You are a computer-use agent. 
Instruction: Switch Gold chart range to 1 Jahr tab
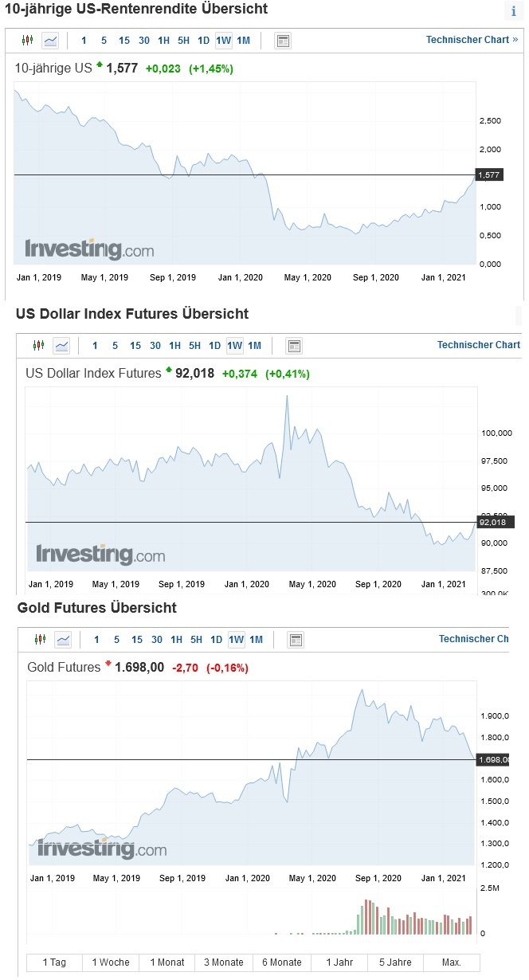[339, 962]
